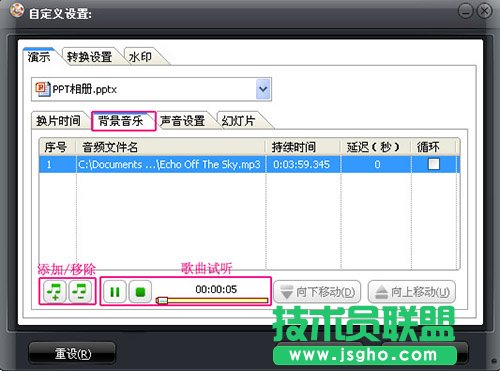The height and width of the screenshot is (371, 500).
Task: Open the 幻灯片 sub-tab
Action: point(239,121)
